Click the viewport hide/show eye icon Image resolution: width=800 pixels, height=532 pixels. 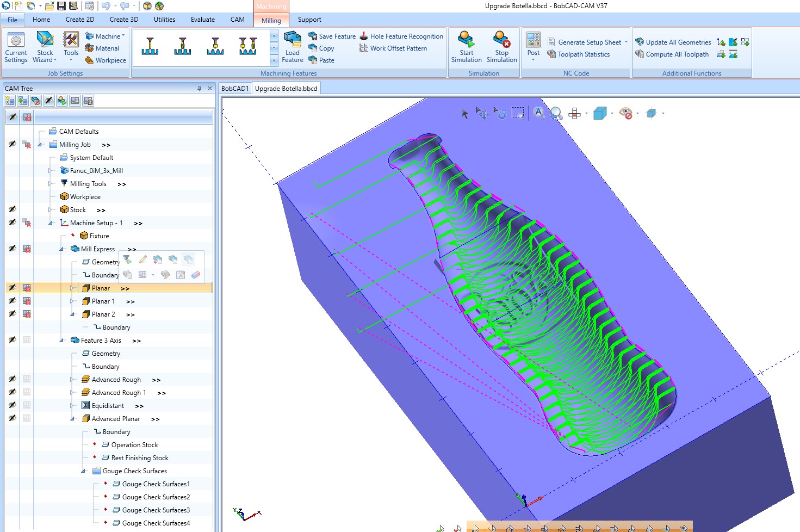point(625,114)
